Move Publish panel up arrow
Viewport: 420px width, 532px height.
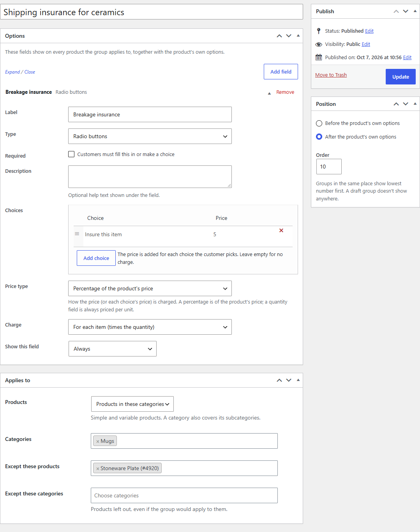[396, 11]
